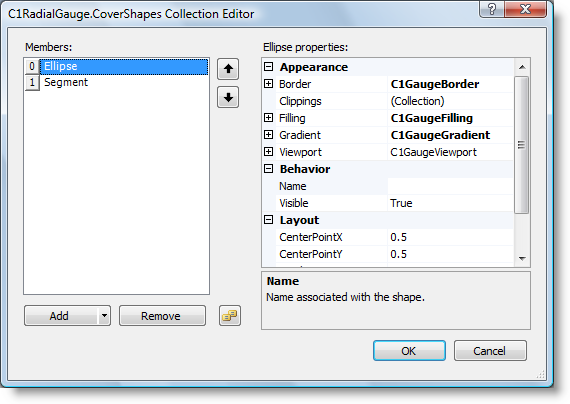Click the property grid scroll down arrow
The width and height of the screenshot is (570, 404).
(522, 259)
